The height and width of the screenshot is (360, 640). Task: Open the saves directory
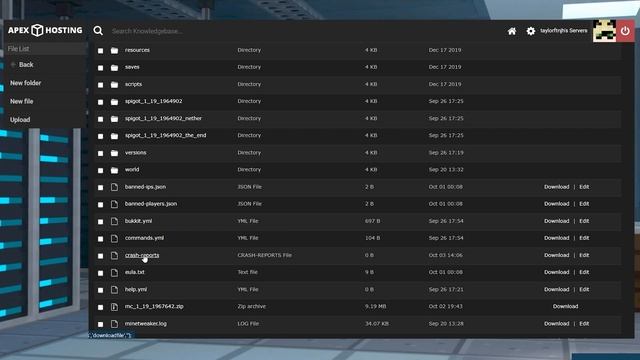click(132, 67)
